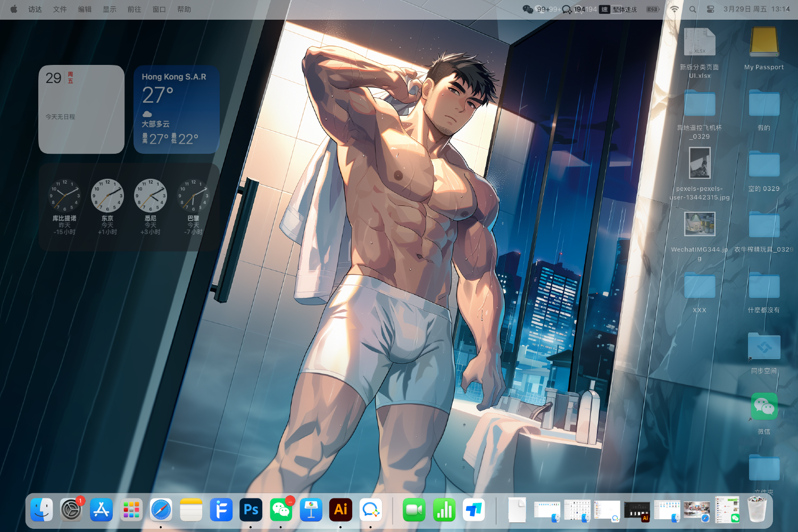Open Photoshop from the Dock
This screenshot has width=798, height=532.
click(251, 510)
